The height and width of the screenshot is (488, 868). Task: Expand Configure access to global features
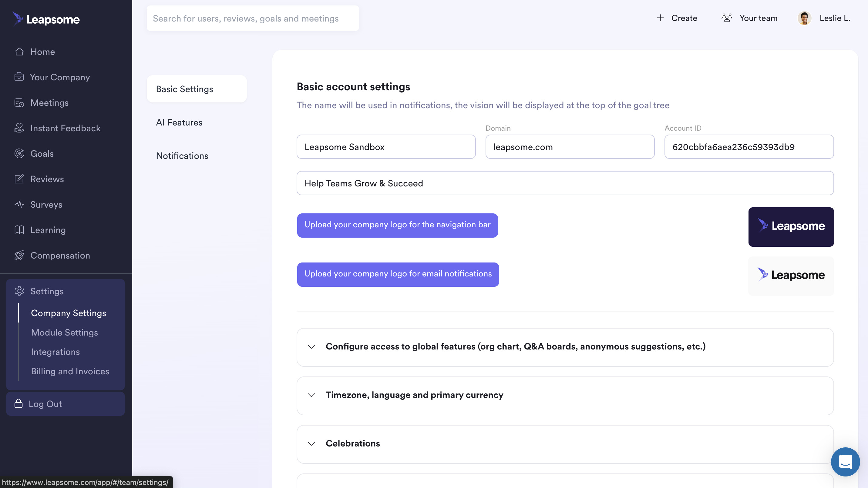[x=565, y=347]
